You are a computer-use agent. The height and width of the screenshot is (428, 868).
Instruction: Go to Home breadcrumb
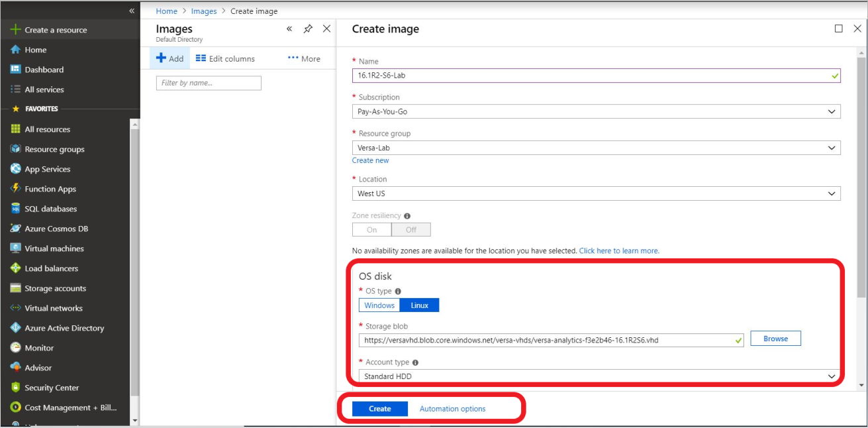point(167,11)
